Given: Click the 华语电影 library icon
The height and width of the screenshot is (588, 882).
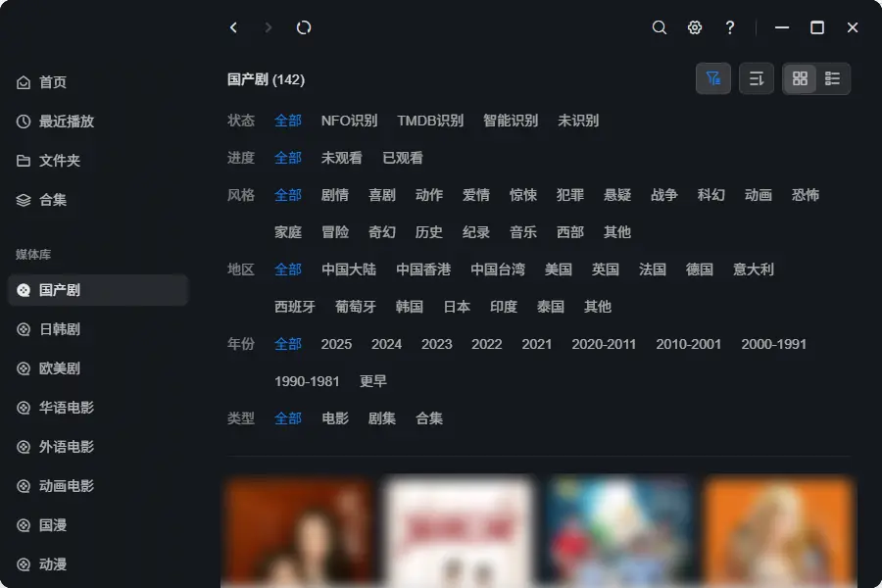Looking at the screenshot, I should click(24, 408).
